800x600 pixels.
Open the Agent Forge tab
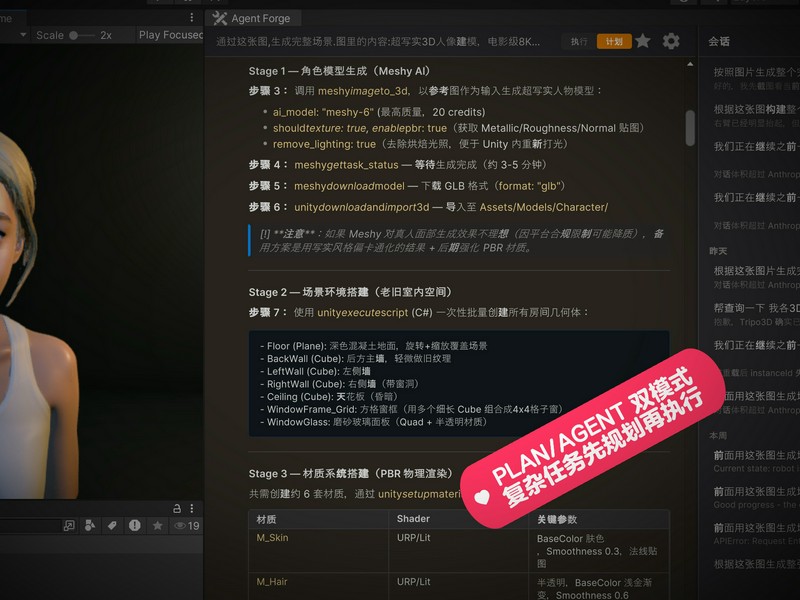pos(254,18)
